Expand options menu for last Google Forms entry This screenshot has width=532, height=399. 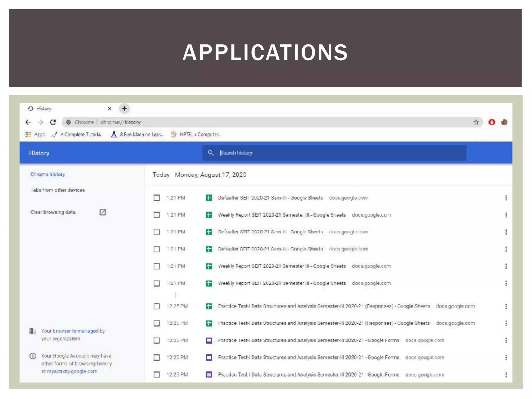[x=506, y=375]
